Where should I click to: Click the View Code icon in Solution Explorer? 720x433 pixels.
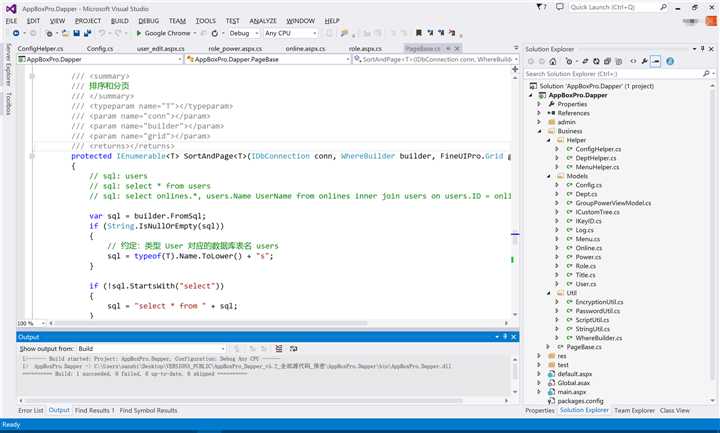[633, 61]
